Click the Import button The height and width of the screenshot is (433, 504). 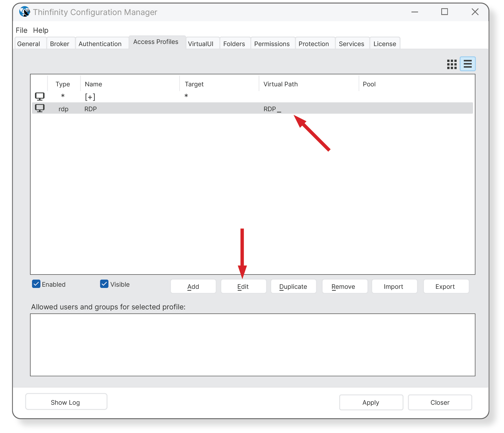pyautogui.click(x=394, y=286)
